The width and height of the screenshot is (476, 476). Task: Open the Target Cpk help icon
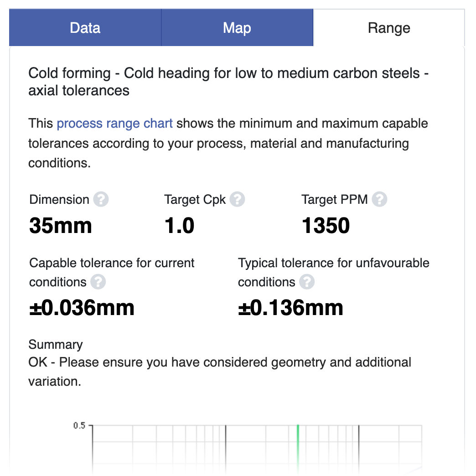point(237,199)
